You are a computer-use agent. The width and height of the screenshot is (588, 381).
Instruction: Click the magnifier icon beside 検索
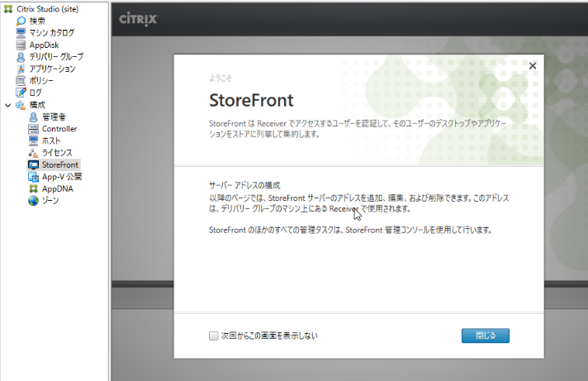click(21, 21)
